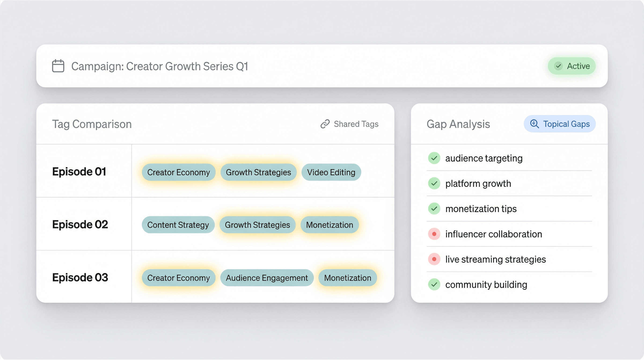The image size is (644, 360).
Task: Click the green check beside platform growth
Action: pos(434,183)
